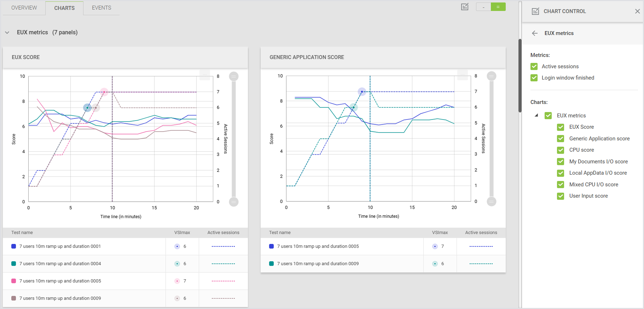Image resolution: width=644 pixels, height=309 pixels.
Task: Click VSImax marker icon for test 0009 in Generic table
Action: click(435, 264)
